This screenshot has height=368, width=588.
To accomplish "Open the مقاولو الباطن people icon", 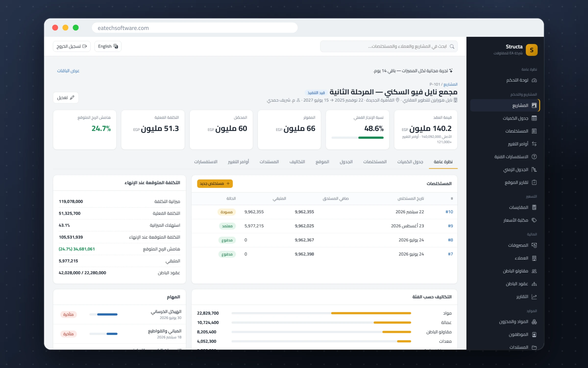I will (534, 271).
